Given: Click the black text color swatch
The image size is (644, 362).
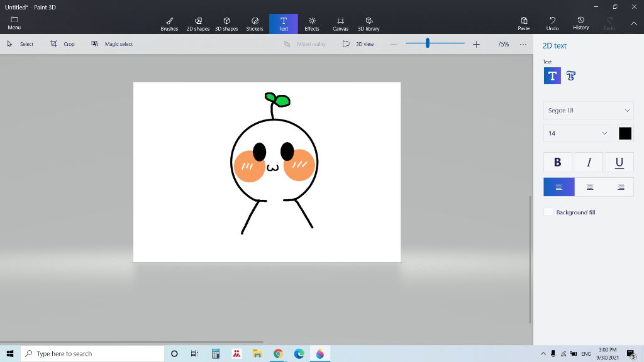Looking at the screenshot, I should 625,133.
